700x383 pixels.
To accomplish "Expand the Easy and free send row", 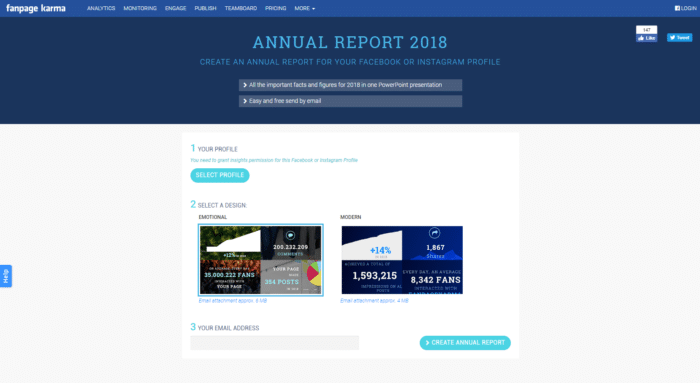I will (x=350, y=101).
